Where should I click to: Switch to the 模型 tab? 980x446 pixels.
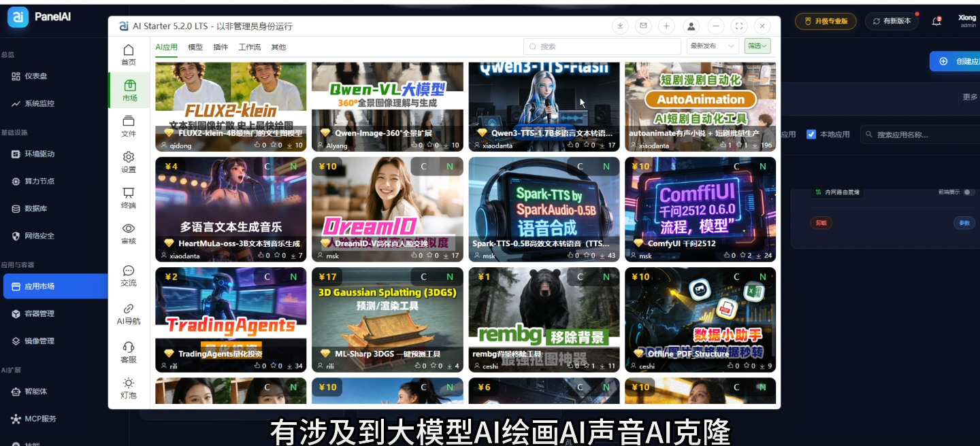tap(195, 47)
